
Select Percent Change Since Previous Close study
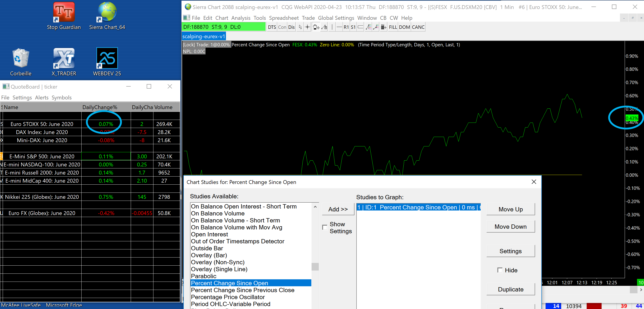coord(243,290)
